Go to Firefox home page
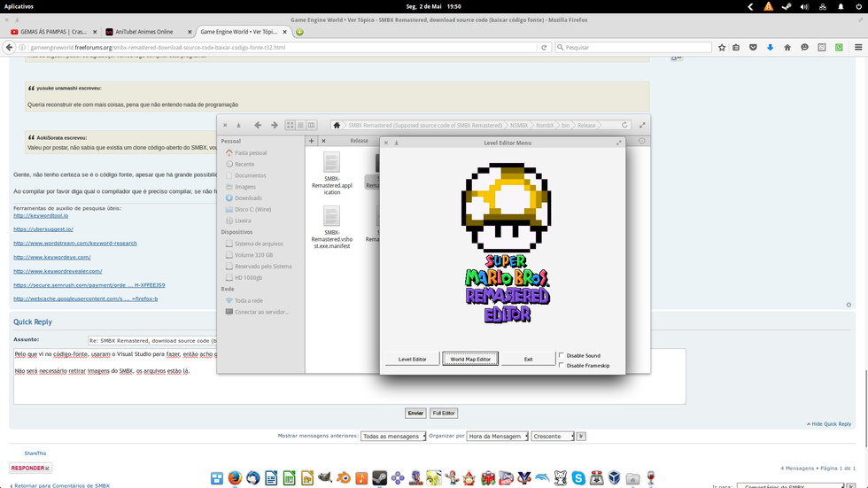868x488 pixels. [x=787, y=48]
